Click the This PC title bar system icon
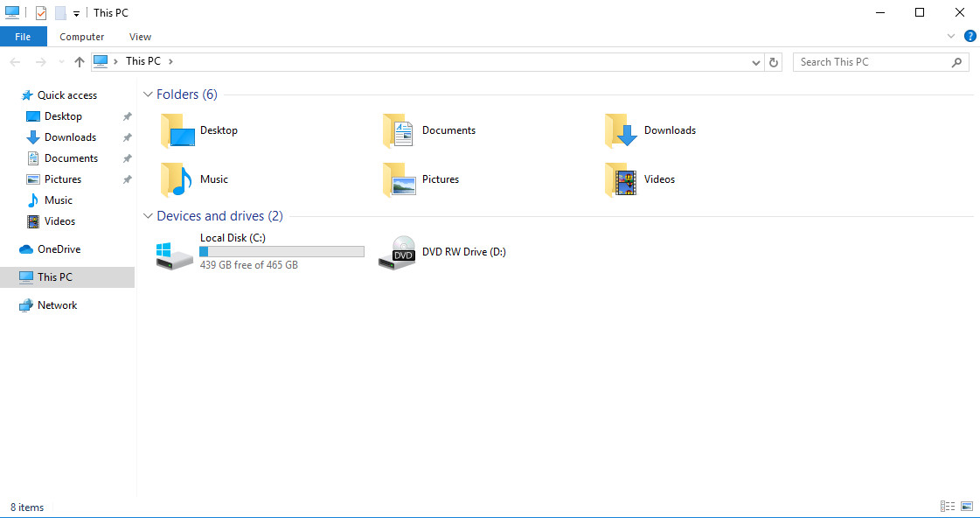The image size is (980, 518). pyautogui.click(x=12, y=12)
